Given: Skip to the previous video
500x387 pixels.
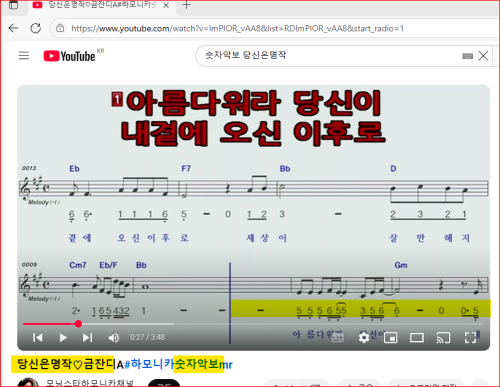Looking at the screenshot, I should 38,338.
